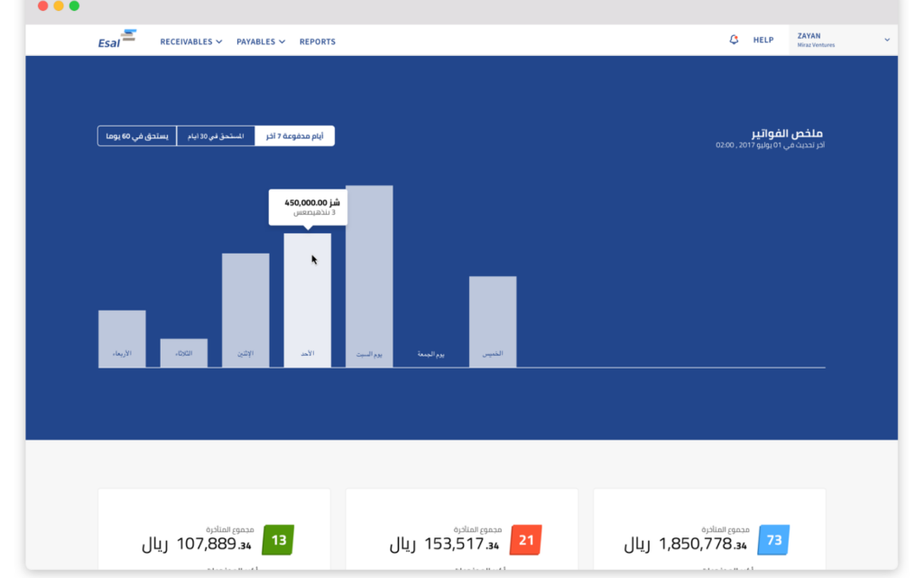Click the tallest Saturday bar in chart
Viewport: 924px width, 578px height.
(x=369, y=275)
